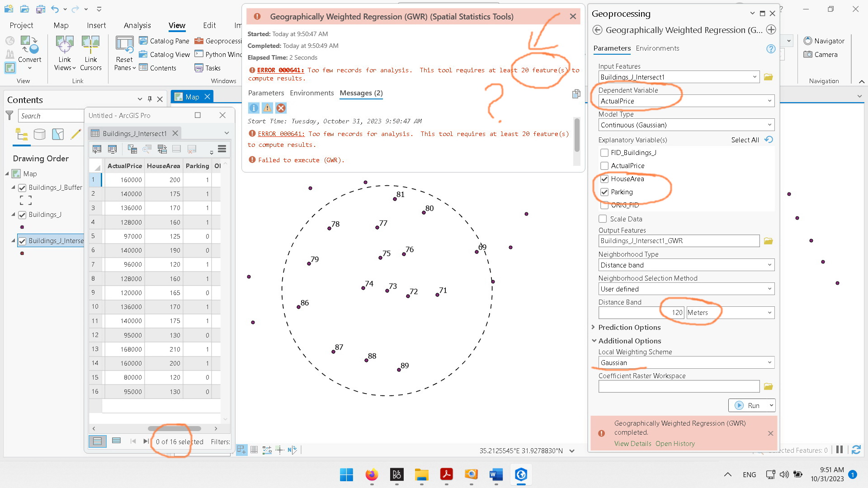Switch to List By Data Source

coord(40,134)
